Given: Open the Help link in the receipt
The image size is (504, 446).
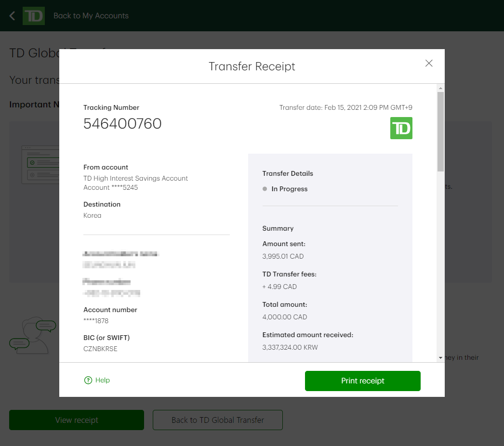Looking at the screenshot, I should [103, 380].
